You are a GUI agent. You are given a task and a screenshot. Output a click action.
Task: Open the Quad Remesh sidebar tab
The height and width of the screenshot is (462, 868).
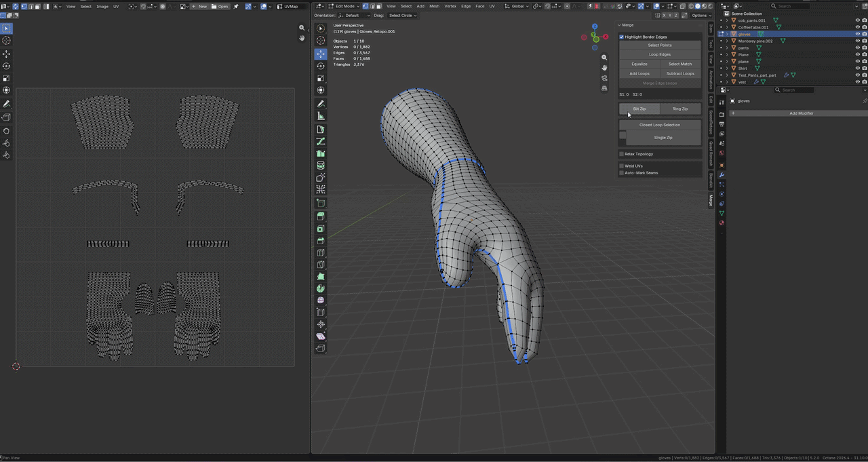[711, 154]
